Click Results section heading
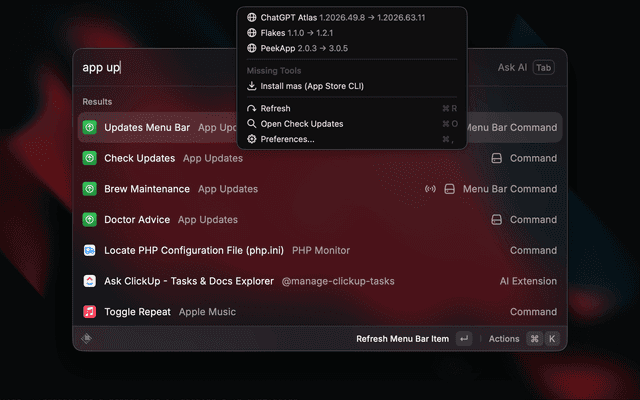 [x=97, y=102]
